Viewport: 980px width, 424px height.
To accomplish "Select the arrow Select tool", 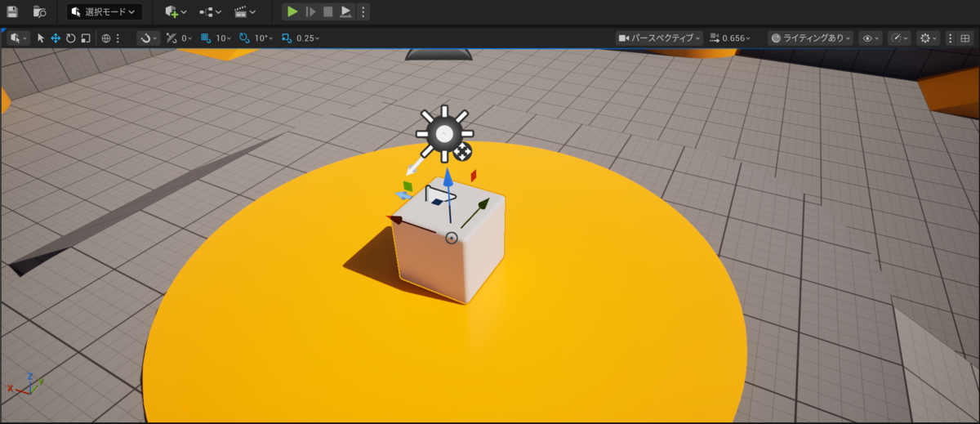I will (x=41, y=38).
